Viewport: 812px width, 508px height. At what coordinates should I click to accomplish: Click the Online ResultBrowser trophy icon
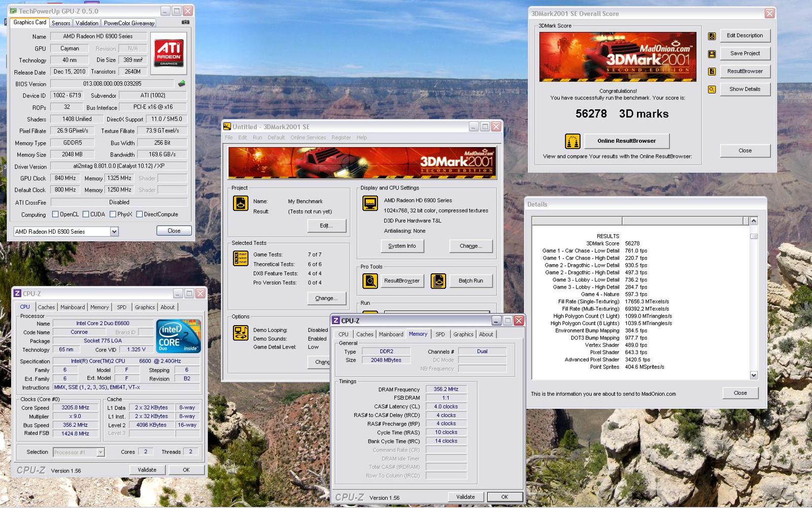tap(572, 141)
